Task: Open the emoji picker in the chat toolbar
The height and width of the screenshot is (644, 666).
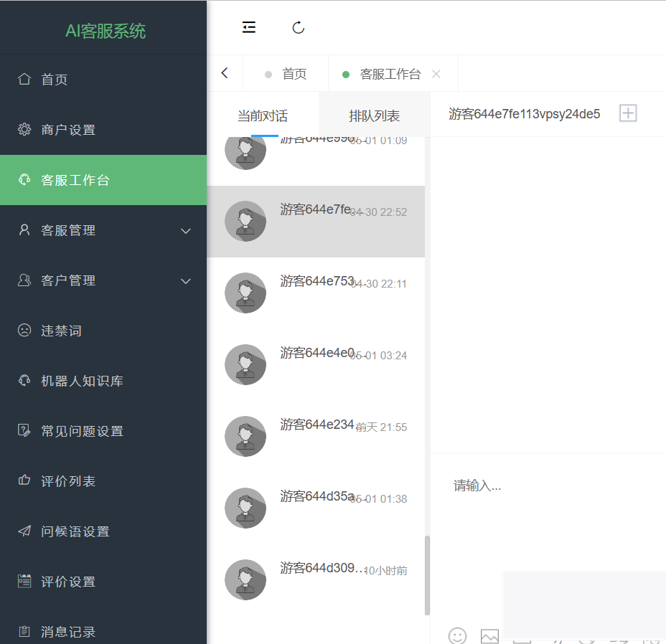Action: coord(457,636)
